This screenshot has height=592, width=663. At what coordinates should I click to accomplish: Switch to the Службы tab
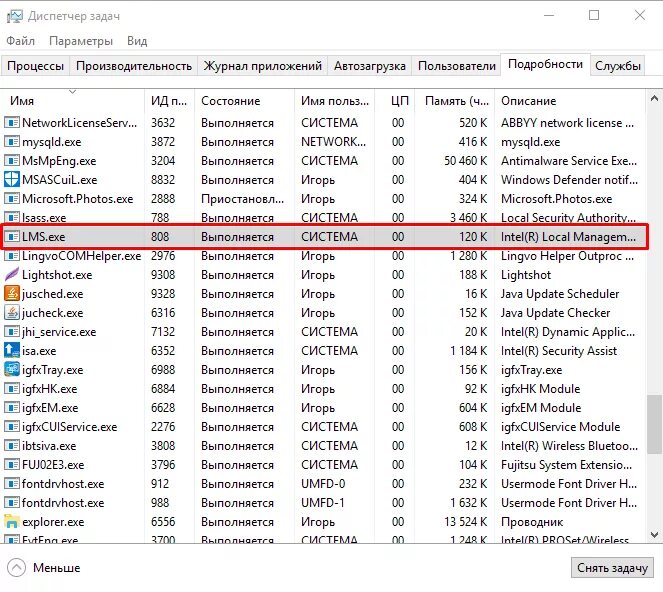(x=618, y=66)
